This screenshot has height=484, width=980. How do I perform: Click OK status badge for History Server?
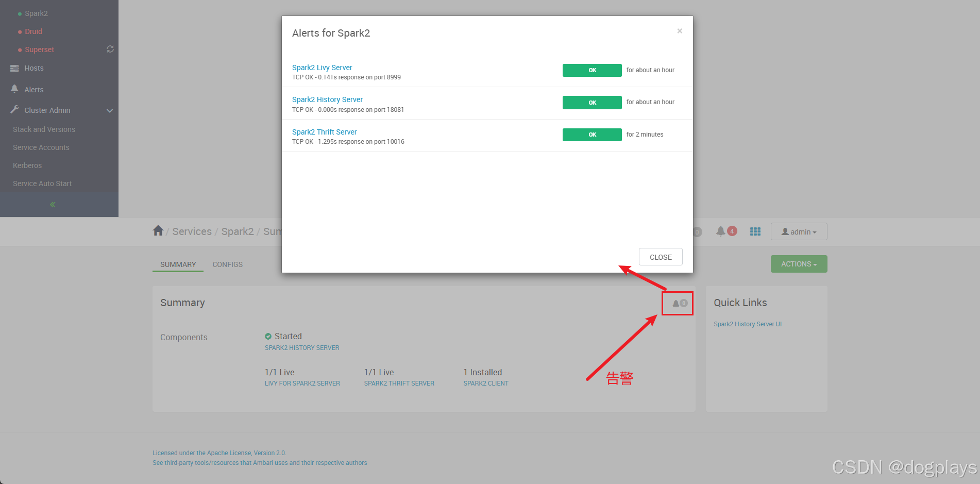click(x=592, y=103)
